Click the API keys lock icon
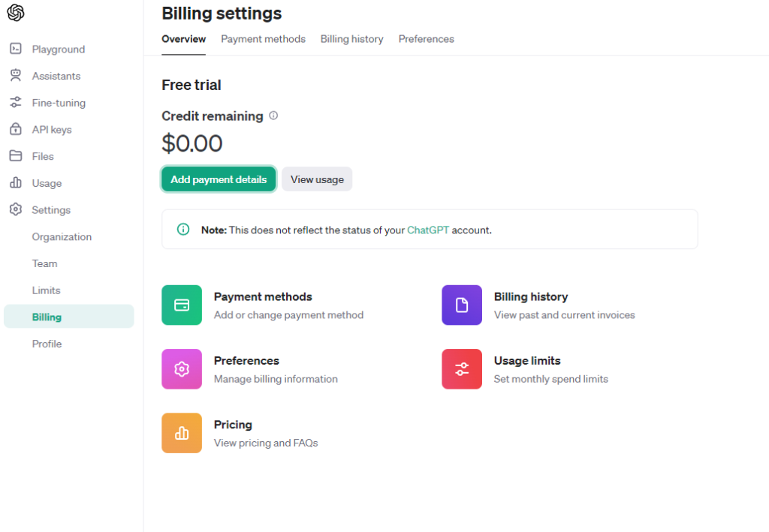769x532 pixels. 16,129
